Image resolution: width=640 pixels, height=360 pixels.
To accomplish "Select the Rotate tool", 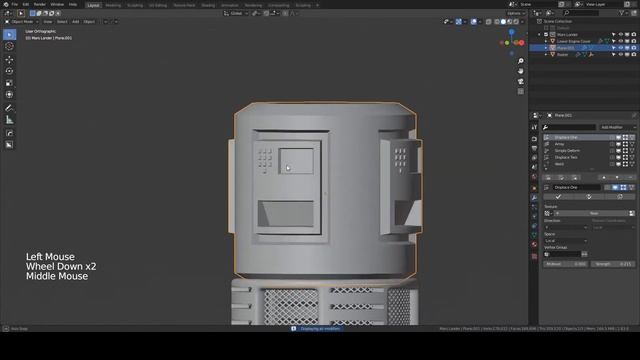I will click(9, 71).
